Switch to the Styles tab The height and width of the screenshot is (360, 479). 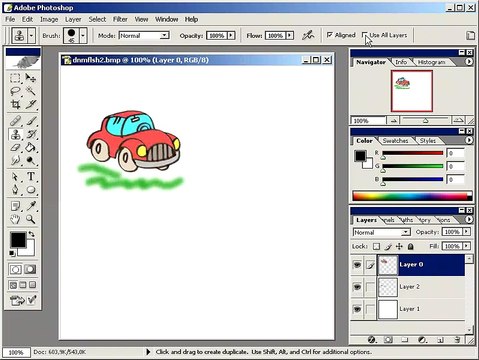point(428,141)
